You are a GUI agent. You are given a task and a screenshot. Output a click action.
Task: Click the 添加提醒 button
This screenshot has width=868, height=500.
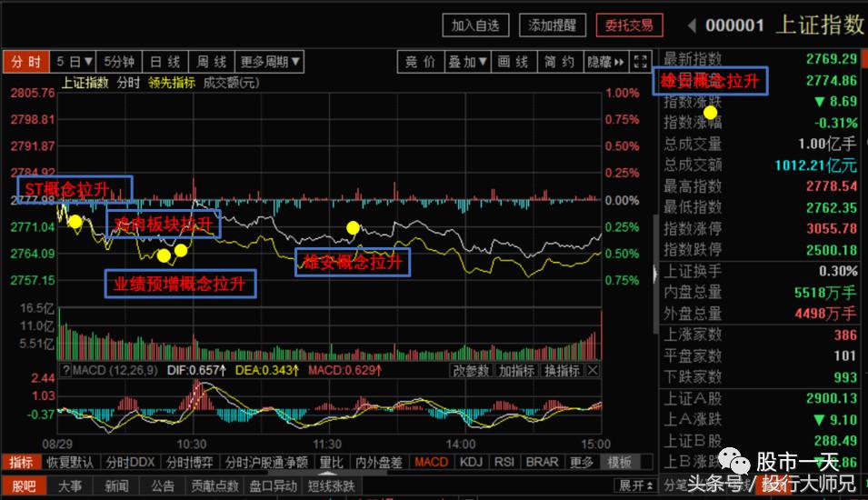coord(553,25)
